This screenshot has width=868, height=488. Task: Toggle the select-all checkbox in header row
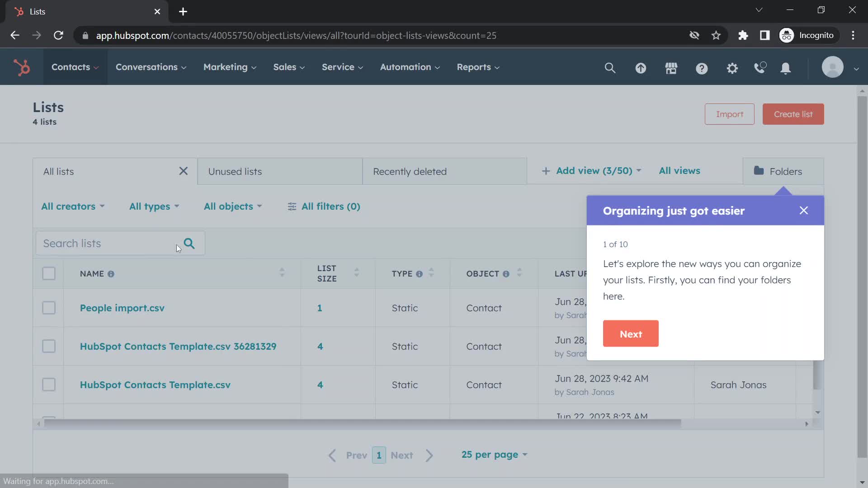point(49,273)
